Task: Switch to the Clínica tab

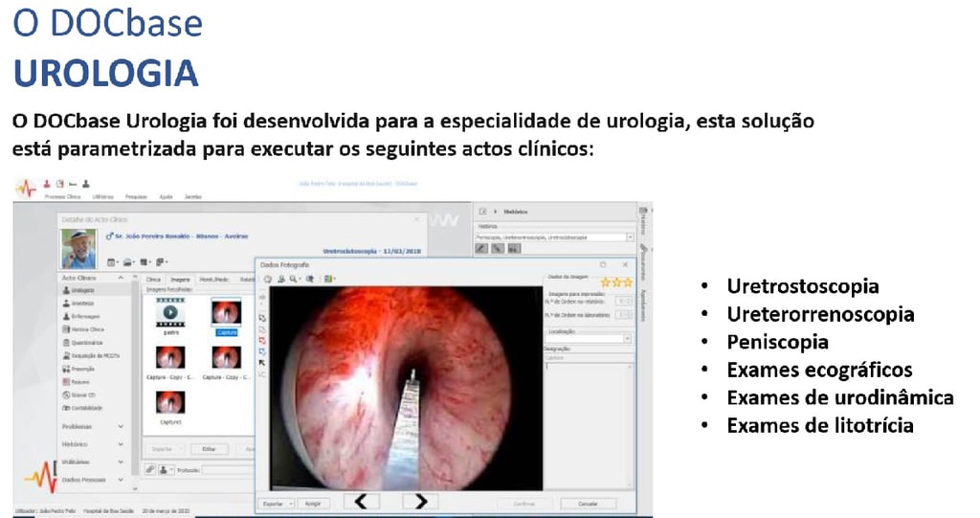Action: coord(153,280)
